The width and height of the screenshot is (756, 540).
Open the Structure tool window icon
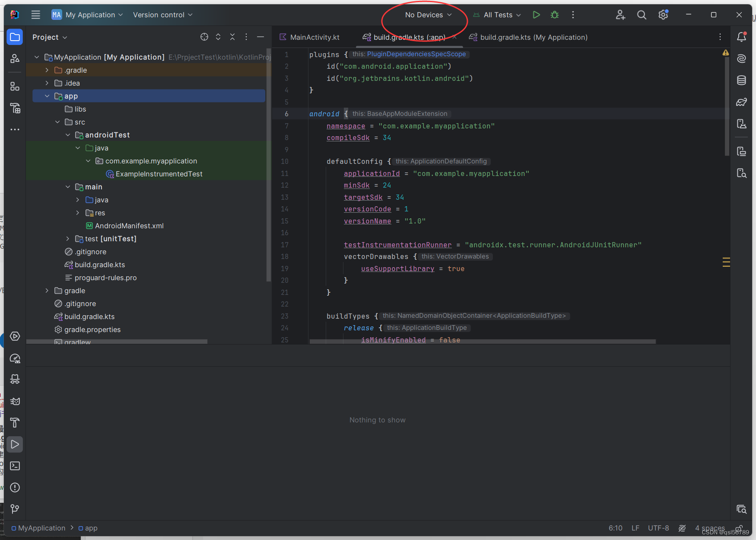[15, 86]
